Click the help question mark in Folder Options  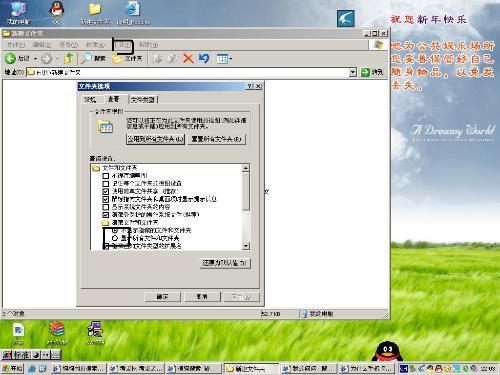(x=250, y=86)
